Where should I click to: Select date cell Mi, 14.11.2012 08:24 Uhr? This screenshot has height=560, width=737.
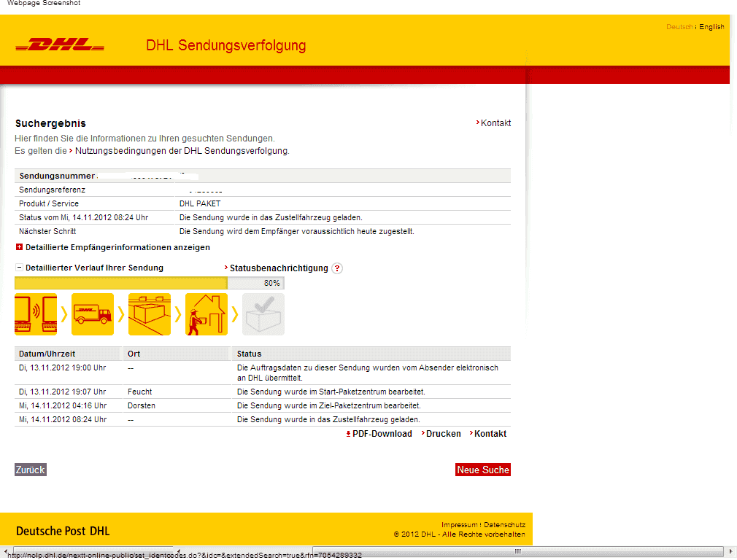(x=63, y=419)
